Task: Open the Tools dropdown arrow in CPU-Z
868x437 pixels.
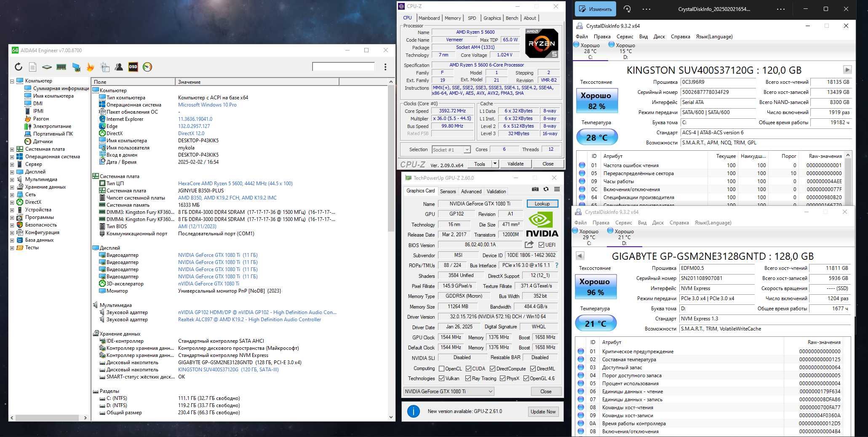Action: click(495, 164)
